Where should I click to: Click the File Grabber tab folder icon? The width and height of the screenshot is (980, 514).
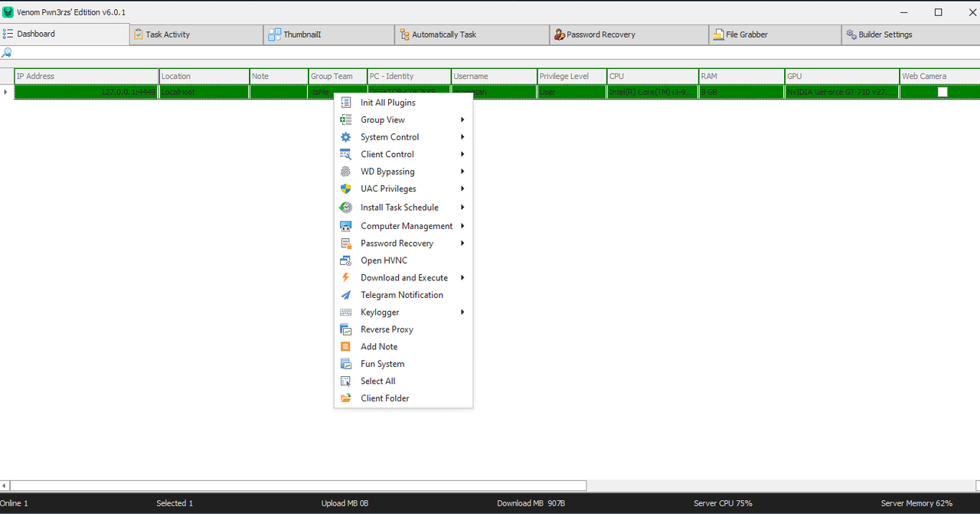718,34
